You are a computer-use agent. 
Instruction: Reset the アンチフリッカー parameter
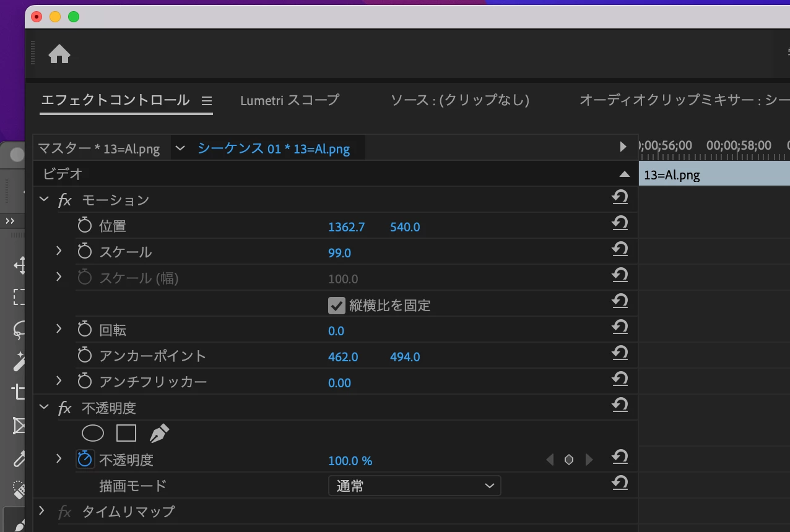(x=620, y=379)
